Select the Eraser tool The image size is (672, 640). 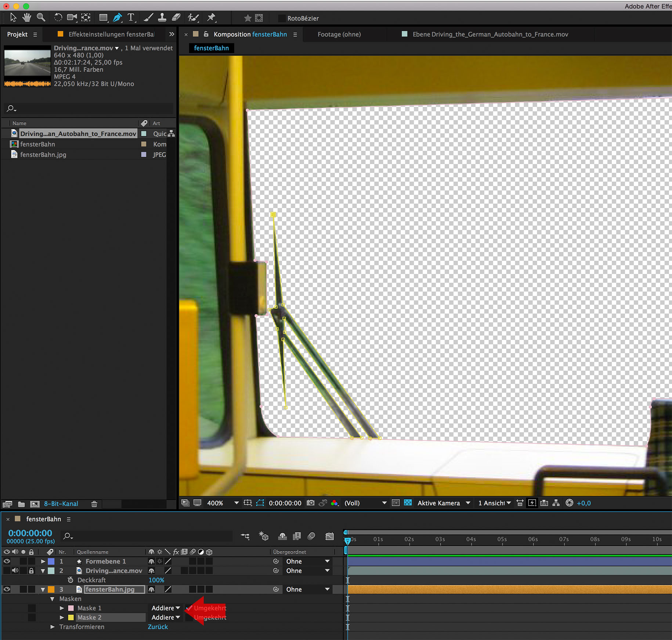tap(176, 17)
